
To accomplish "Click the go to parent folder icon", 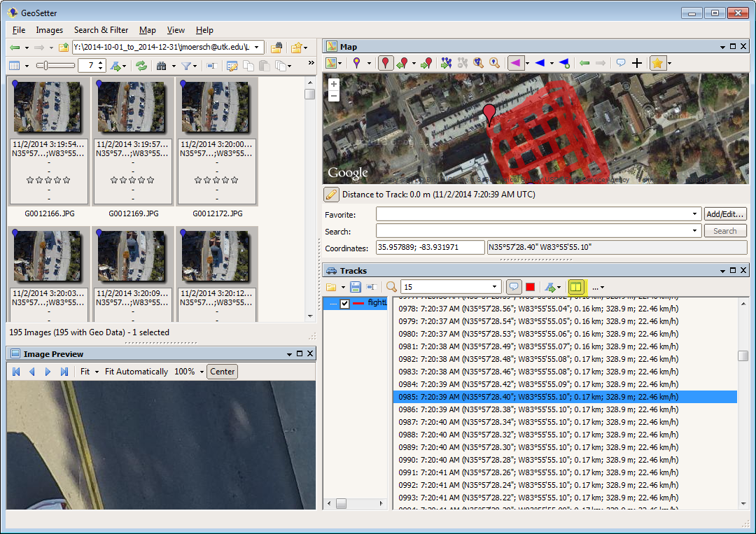I will pyautogui.click(x=64, y=48).
